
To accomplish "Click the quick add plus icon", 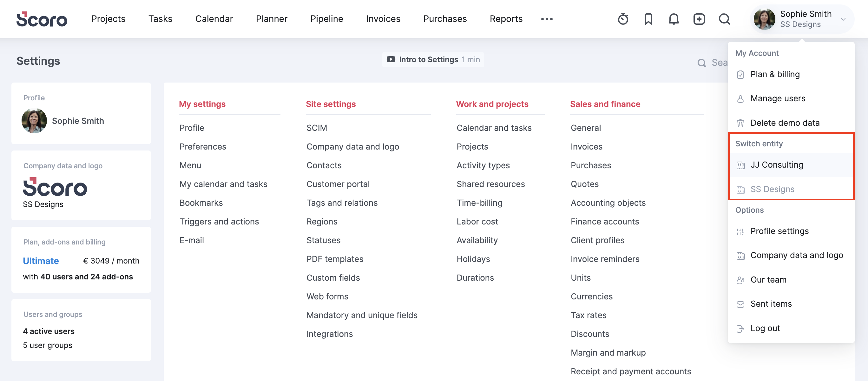I will [699, 19].
